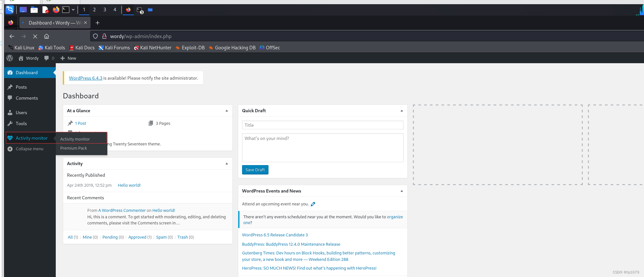Open the Kali Docs bookmark
Image resolution: width=644 pixels, height=277 pixels.
click(82, 48)
